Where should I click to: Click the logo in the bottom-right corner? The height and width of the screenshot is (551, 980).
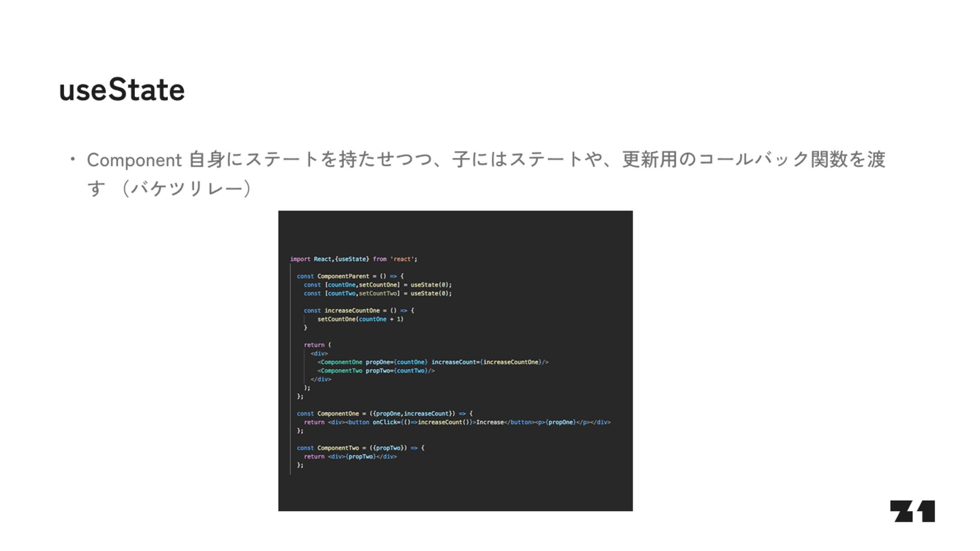[x=912, y=511]
